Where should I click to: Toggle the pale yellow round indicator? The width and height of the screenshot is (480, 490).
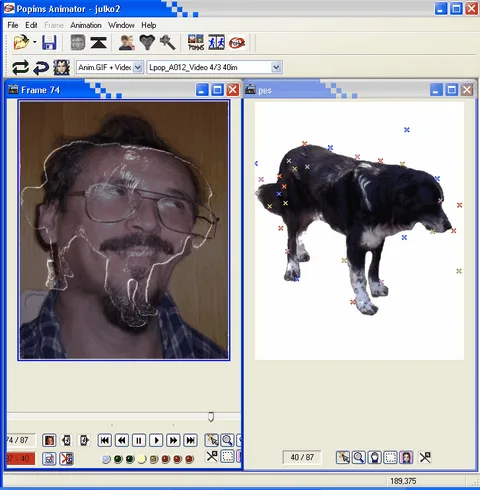point(142,459)
